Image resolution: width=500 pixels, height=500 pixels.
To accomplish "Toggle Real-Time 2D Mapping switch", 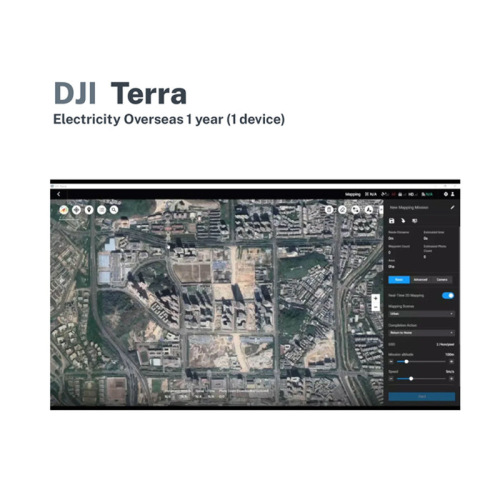I will pyautogui.click(x=448, y=296).
